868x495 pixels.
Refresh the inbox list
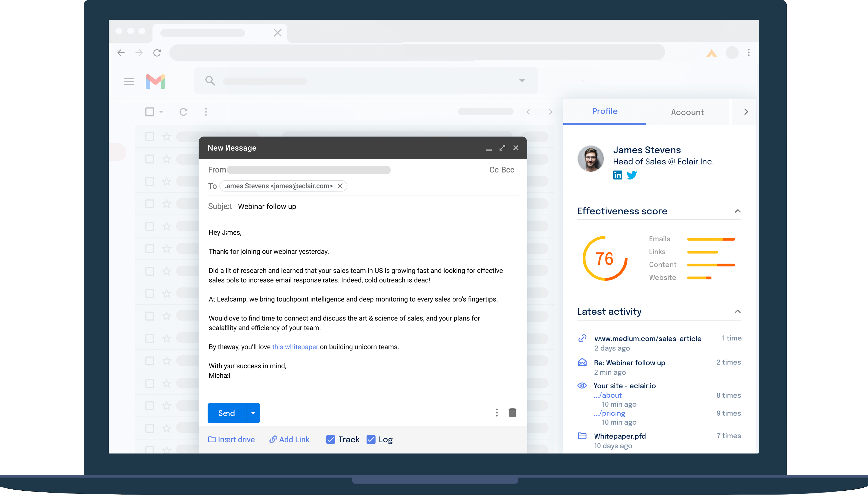tap(183, 111)
